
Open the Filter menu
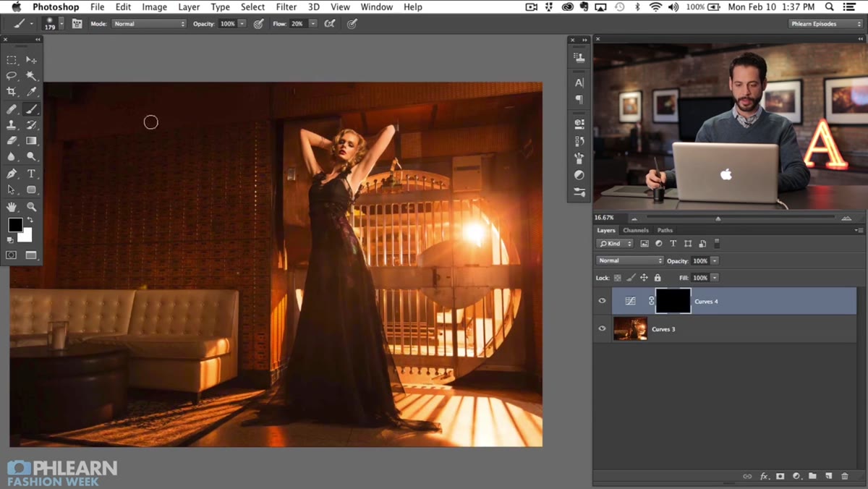286,7
